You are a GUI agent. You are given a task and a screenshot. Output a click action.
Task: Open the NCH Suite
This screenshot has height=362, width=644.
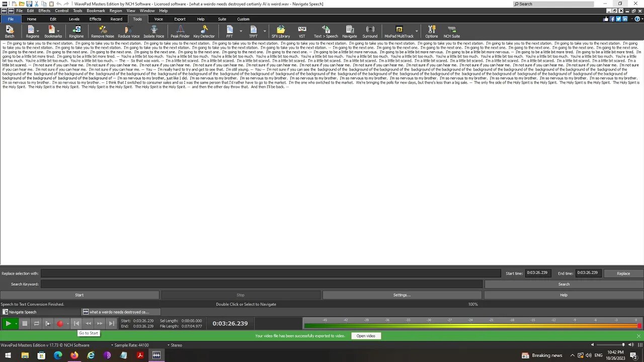pyautogui.click(x=452, y=32)
